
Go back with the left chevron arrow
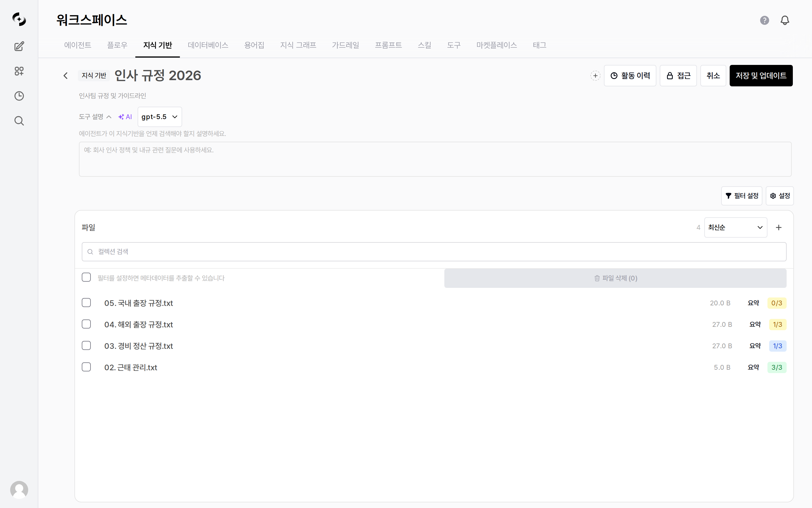click(66, 76)
